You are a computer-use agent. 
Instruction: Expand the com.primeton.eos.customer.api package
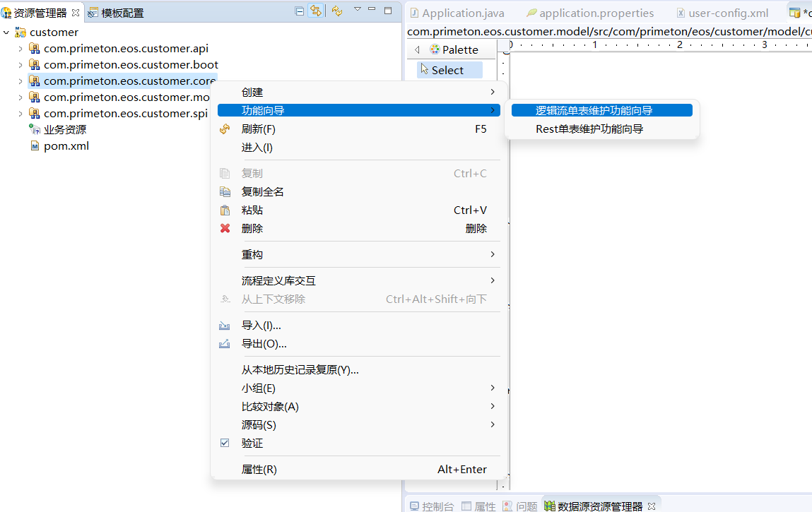pyautogui.click(x=21, y=48)
